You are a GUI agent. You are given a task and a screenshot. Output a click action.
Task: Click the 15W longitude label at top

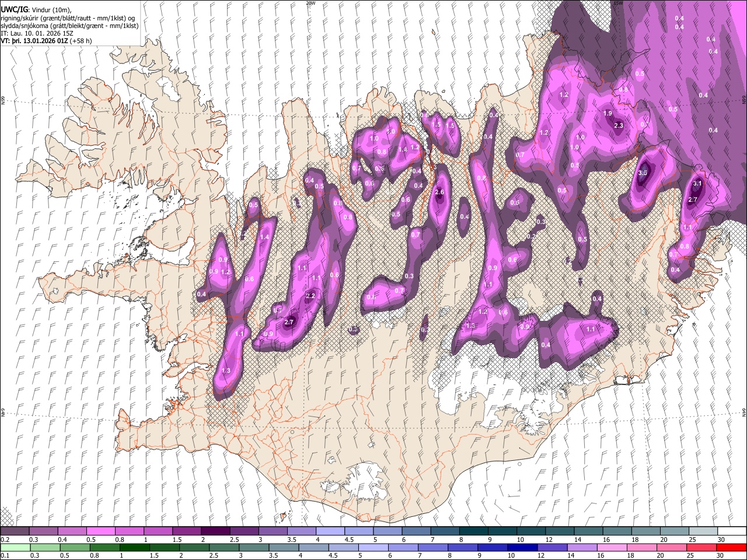pos(619,3)
